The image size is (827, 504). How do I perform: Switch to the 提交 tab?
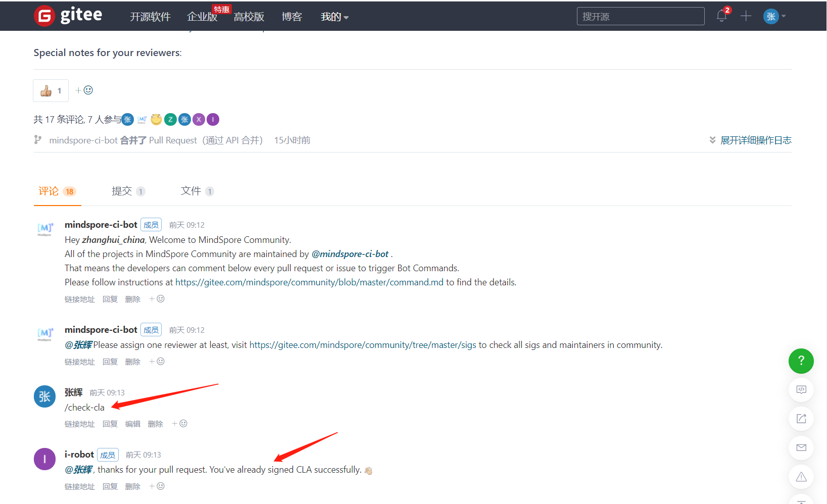(x=128, y=191)
